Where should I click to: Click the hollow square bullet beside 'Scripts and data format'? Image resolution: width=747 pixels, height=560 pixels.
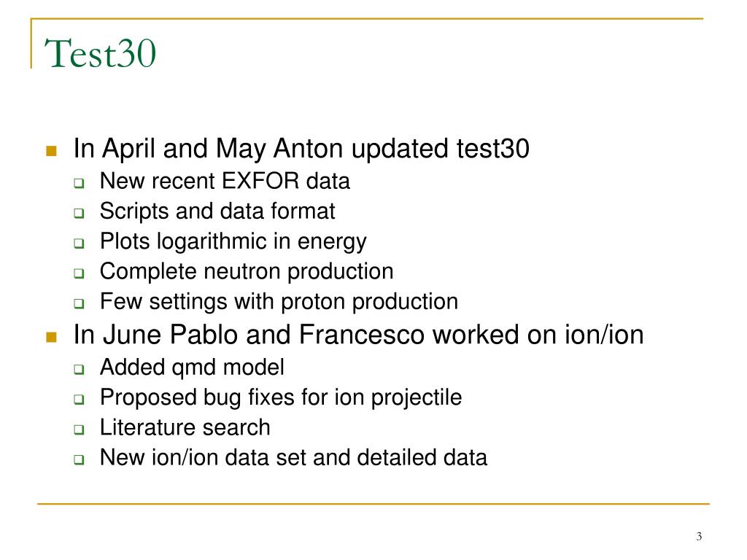coord(79,213)
